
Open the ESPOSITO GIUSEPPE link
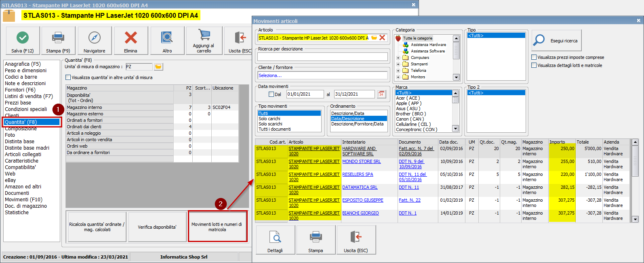coord(363,200)
